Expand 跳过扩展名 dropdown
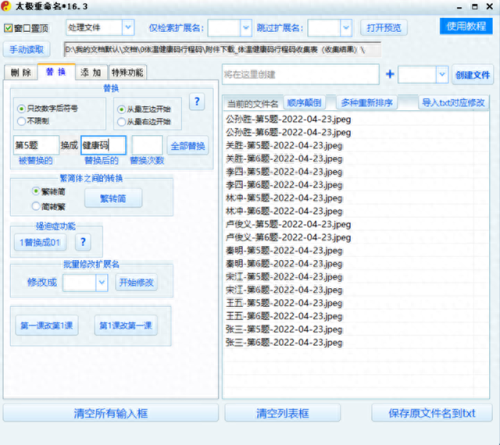Screen dimensions: 500x445 pyautogui.click(x=346, y=28)
